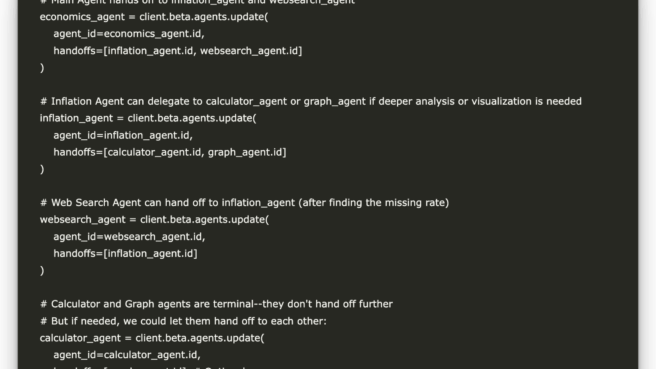Click closing parenthesis after economics handoffs
This screenshot has width=656, height=369.
pyautogui.click(x=42, y=68)
